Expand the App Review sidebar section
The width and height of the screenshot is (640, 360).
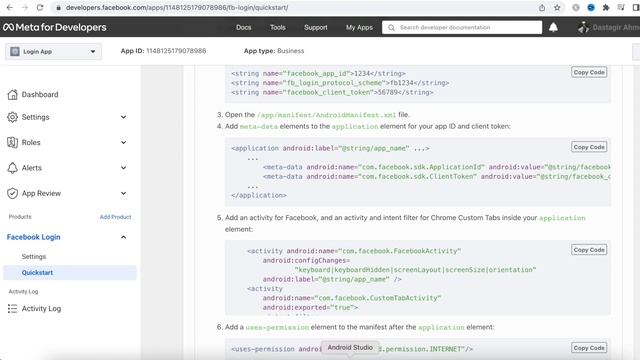(123, 193)
